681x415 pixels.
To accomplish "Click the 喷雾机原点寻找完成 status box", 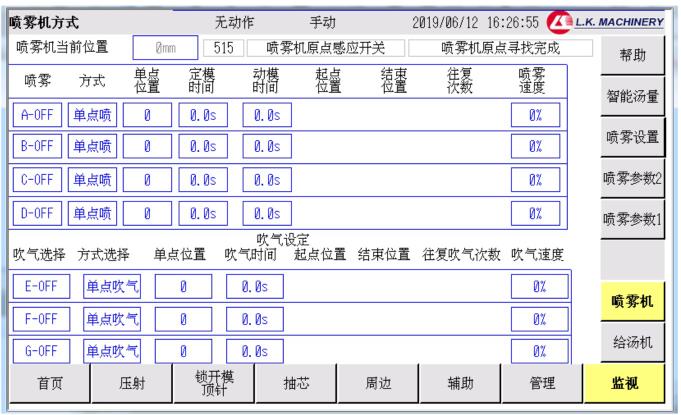I will pos(500,48).
